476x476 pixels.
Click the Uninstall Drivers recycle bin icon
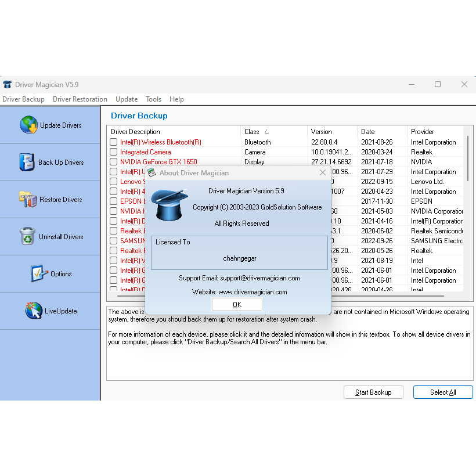(x=27, y=236)
